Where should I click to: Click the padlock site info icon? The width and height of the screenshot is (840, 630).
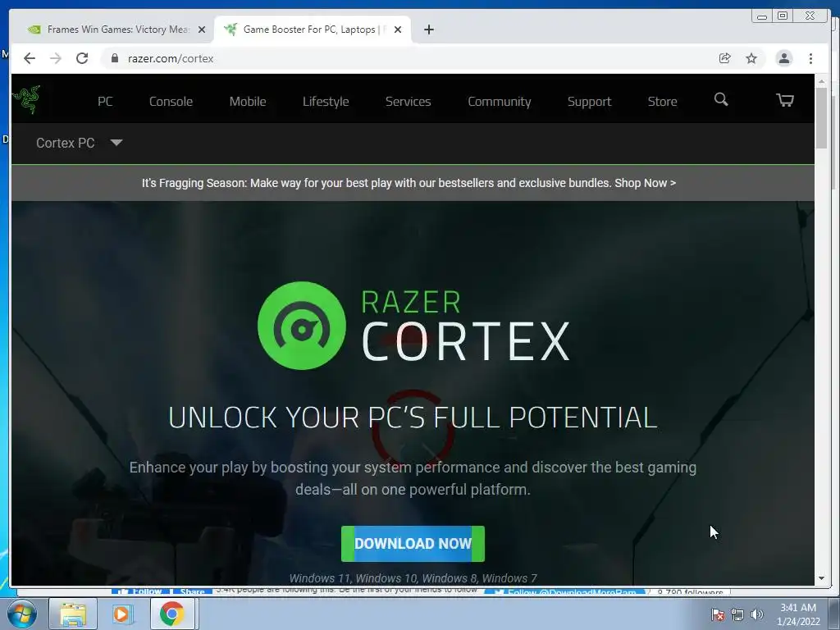coord(115,58)
